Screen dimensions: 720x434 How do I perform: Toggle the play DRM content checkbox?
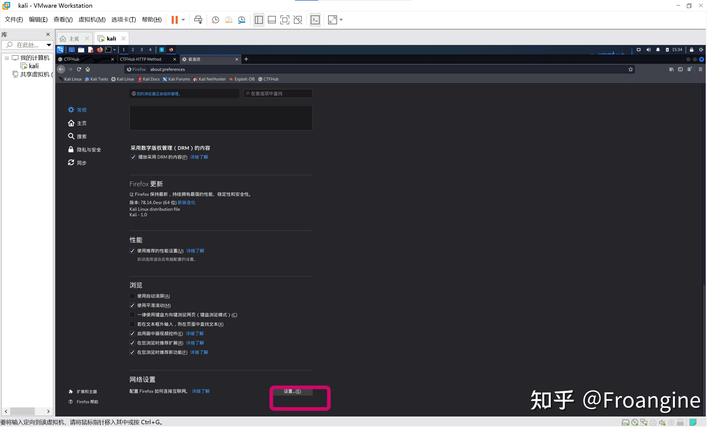(x=133, y=157)
